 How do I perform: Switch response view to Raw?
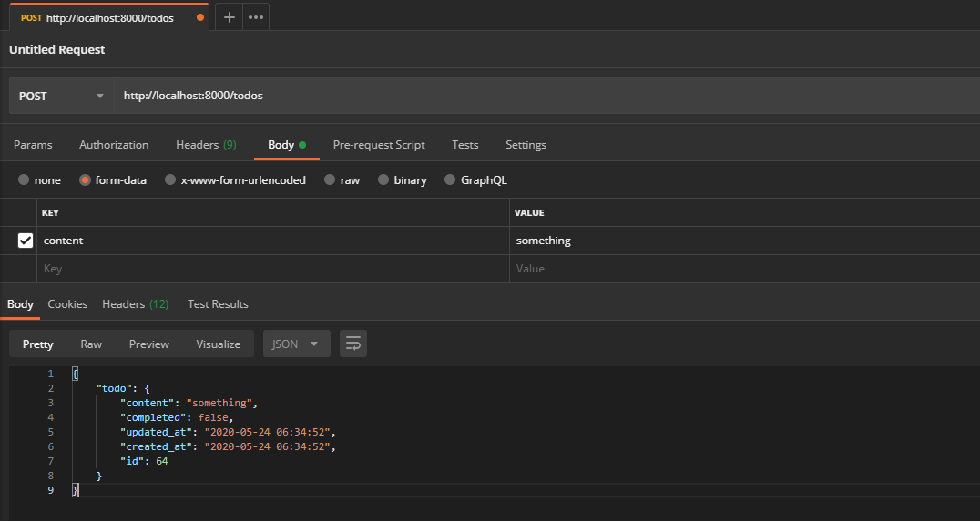point(91,344)
